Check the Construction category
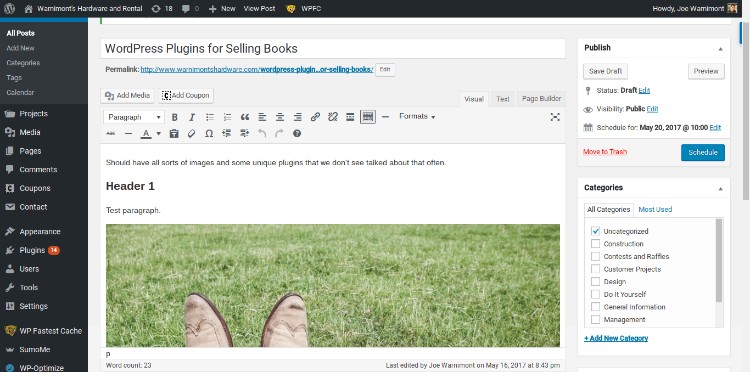This screenshot has width=750, height=372. pos(596,244)
